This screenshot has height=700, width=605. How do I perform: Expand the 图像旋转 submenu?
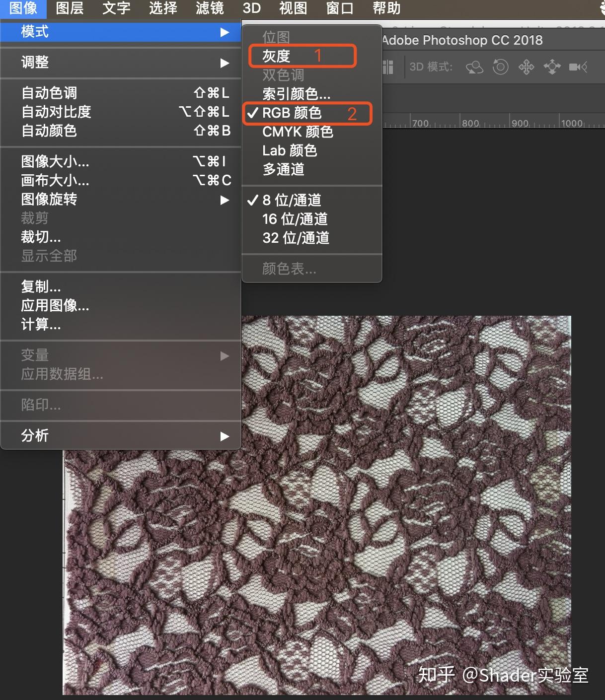click(121, 200)
